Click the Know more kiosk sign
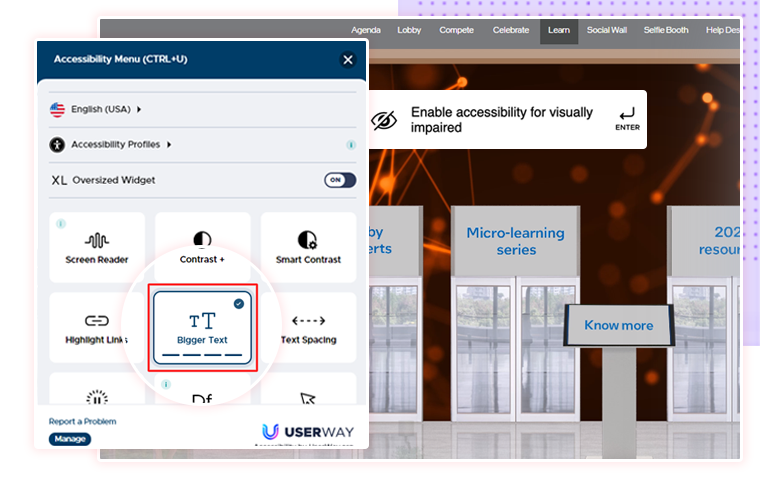 [x=618, y=325]
